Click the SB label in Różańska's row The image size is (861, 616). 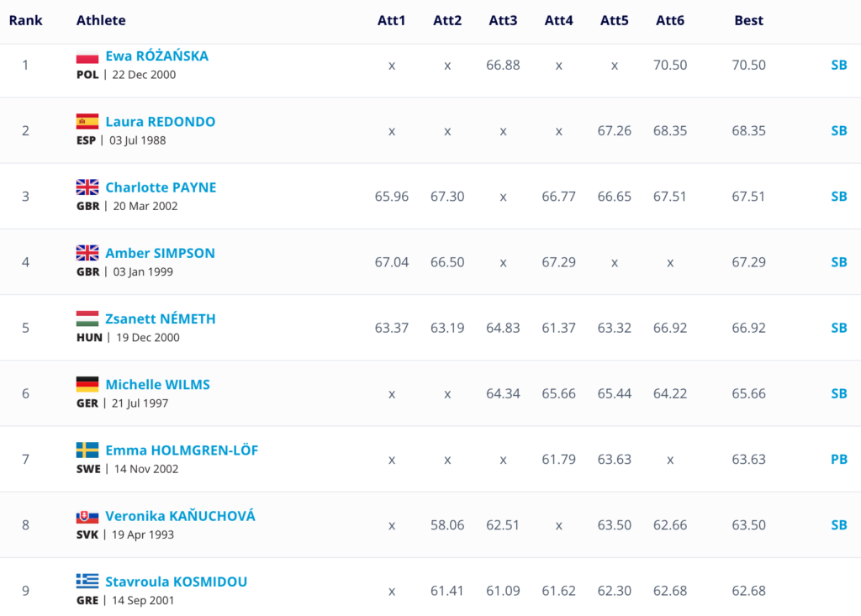pos(838,65)
